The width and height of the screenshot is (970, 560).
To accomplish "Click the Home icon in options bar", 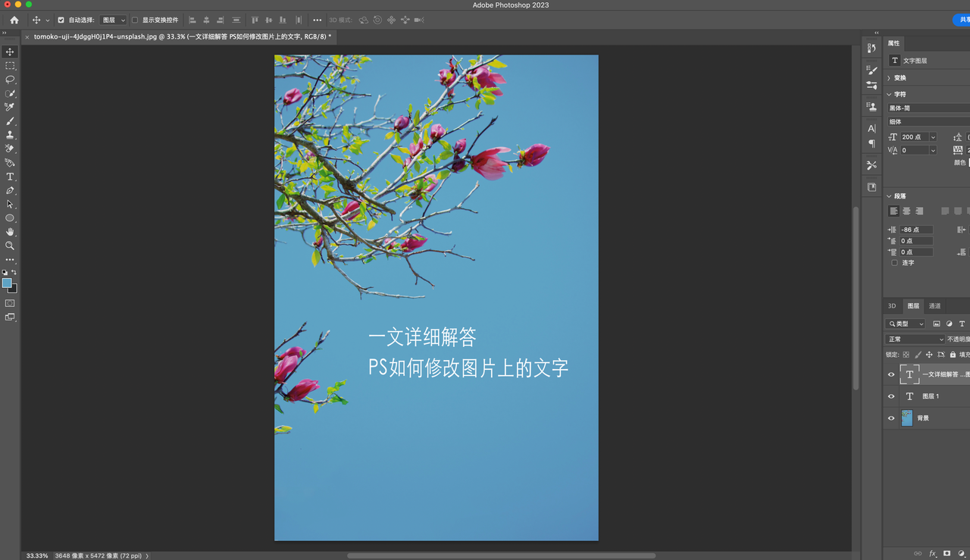I will (x=14, y=20).
